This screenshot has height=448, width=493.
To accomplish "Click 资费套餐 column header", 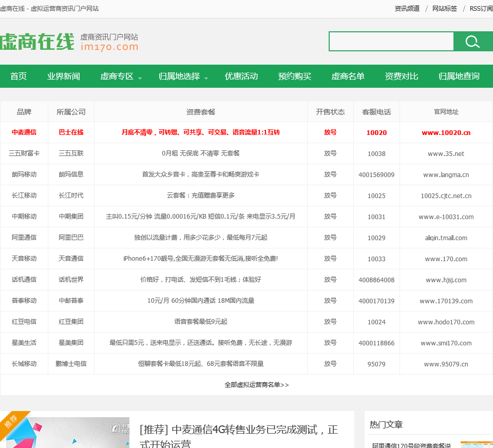I will [201, 112].
